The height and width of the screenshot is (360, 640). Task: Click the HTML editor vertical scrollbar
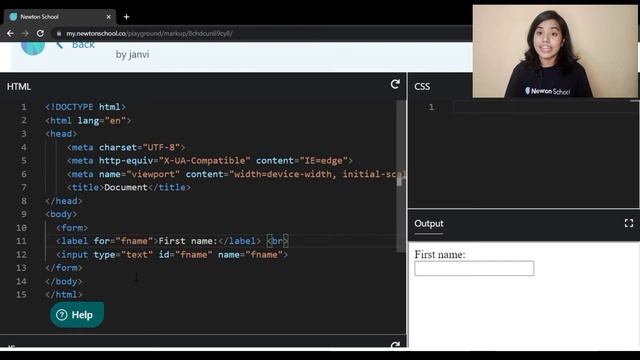pos(400,176)
